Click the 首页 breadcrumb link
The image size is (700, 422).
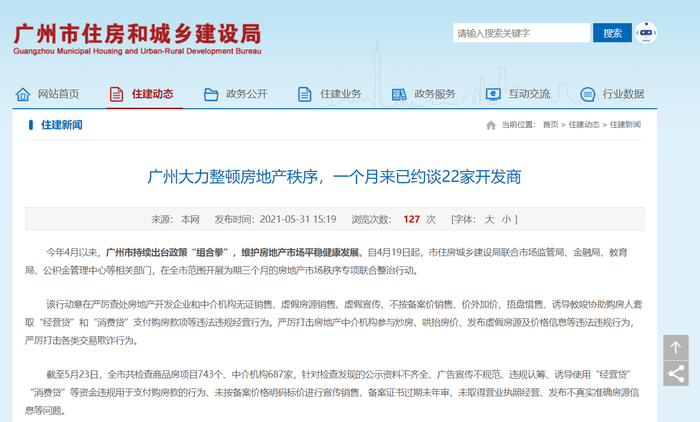[550, 125]
